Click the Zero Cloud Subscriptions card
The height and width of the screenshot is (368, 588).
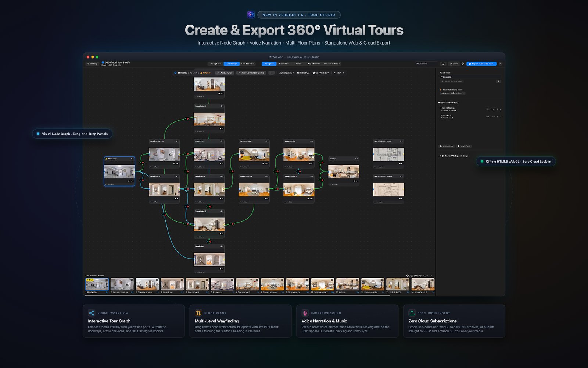[x=454, y=321]
